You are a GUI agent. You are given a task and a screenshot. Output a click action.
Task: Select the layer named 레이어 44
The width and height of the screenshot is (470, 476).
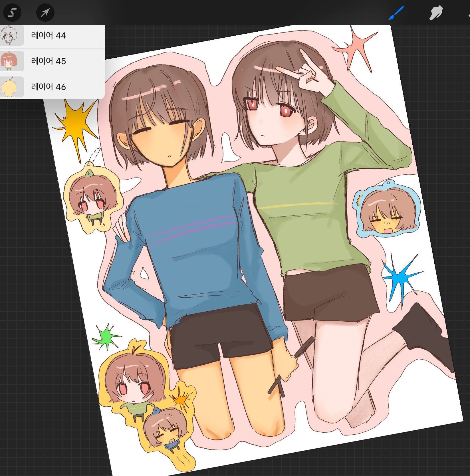point(52,35)
